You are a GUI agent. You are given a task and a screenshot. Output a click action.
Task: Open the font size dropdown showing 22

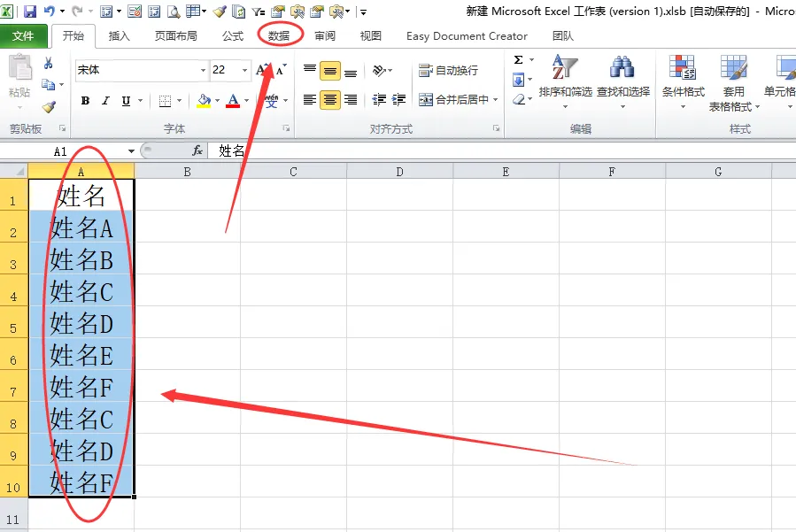coord(244,70)
